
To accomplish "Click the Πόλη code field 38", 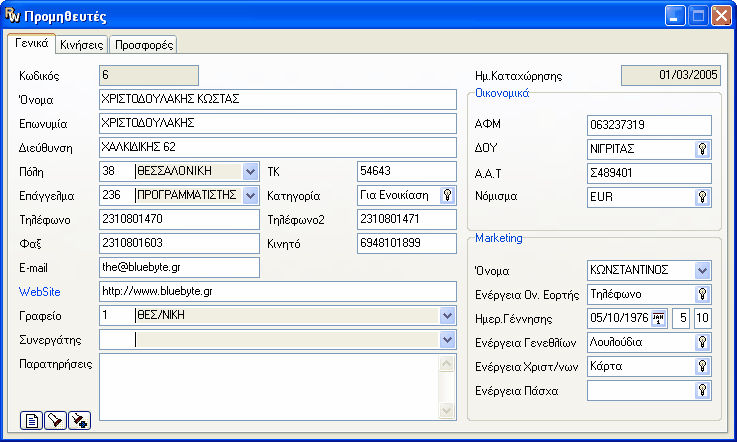I will tap(117, 171).
